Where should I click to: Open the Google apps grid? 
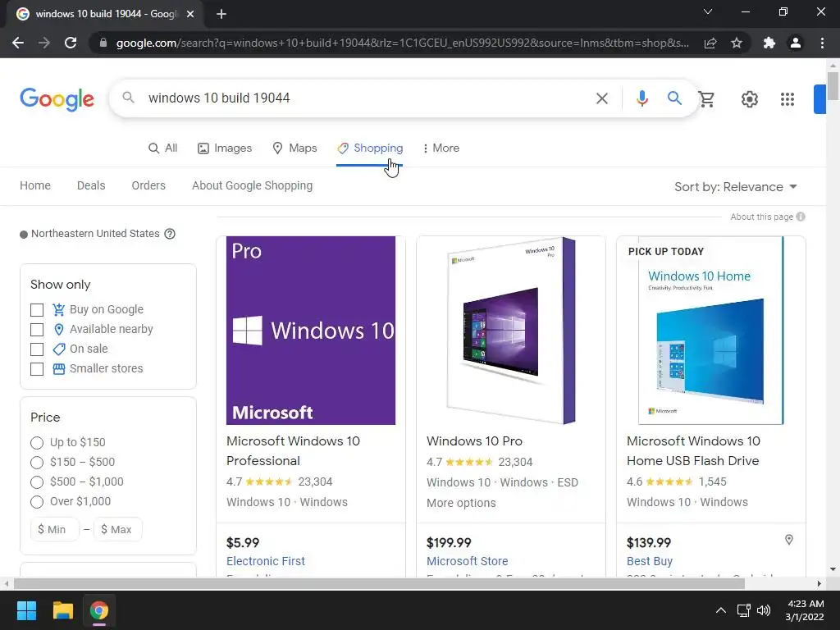pyautogui.click(x=787, y=99)
